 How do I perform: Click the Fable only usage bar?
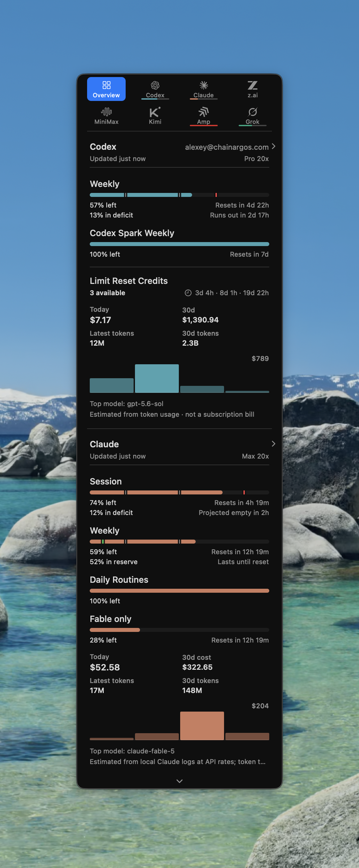[179, 630]
